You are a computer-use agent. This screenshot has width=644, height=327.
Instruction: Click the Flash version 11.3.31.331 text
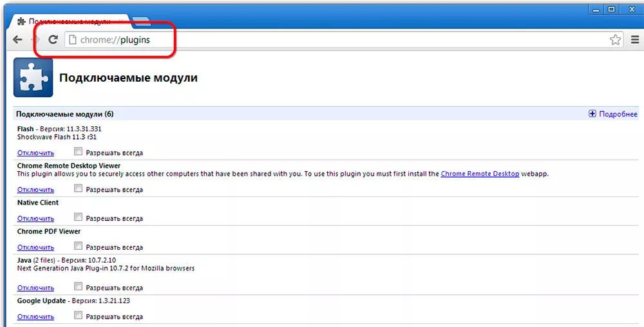coord(59,129)
